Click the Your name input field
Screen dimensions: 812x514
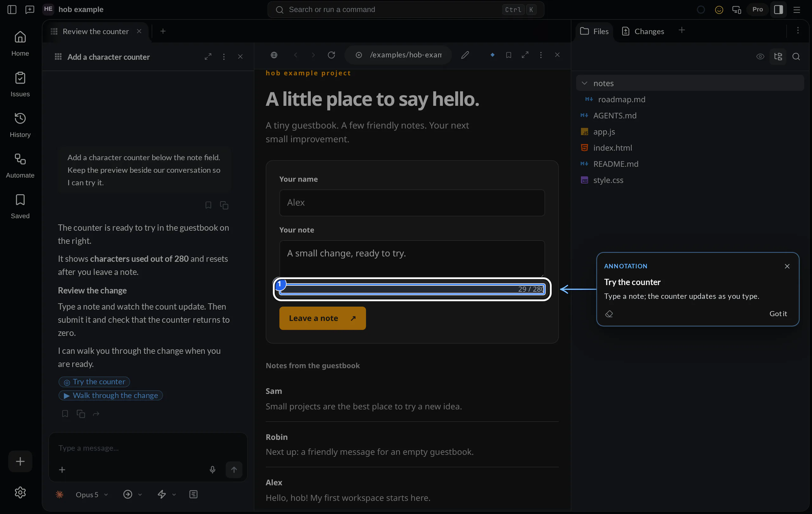(x=412, y=203)
